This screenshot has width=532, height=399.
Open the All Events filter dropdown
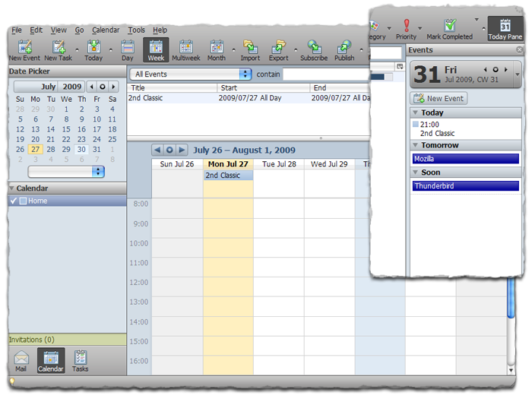coord(191,74)
